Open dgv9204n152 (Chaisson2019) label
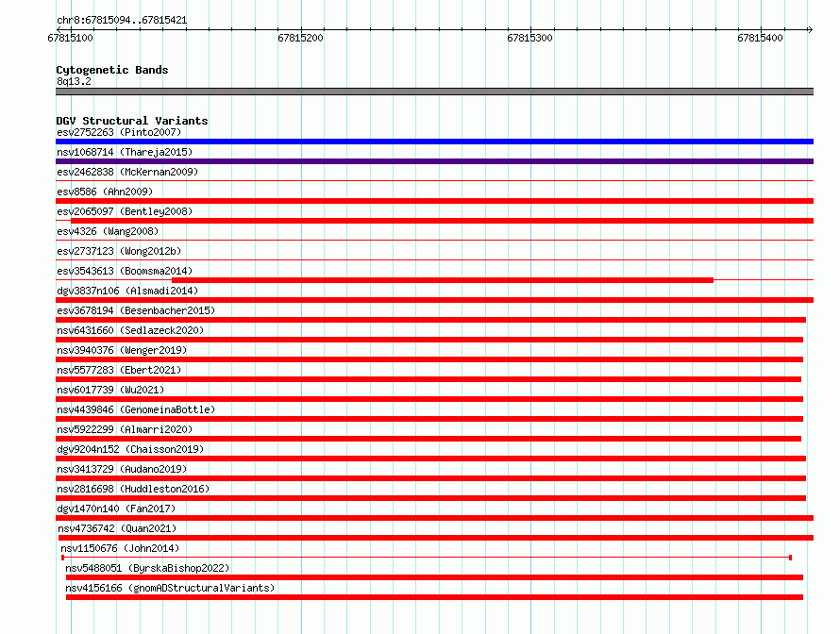840x634 pixels. (130, 449)
